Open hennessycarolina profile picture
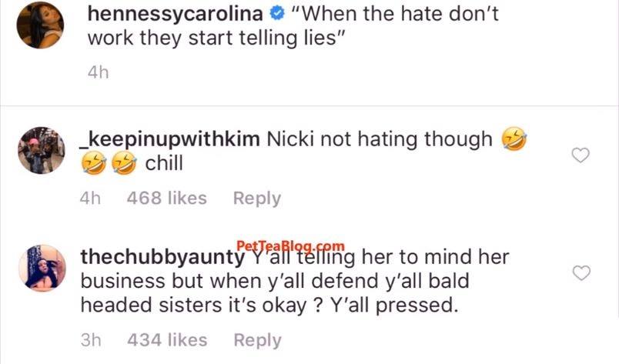 click(x=40, y=25)
